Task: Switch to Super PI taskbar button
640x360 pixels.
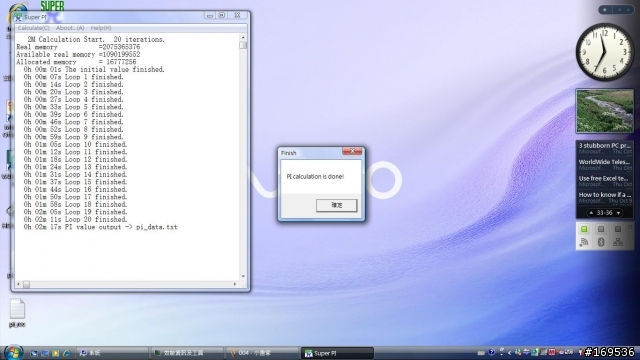Action: coord(337,353)
